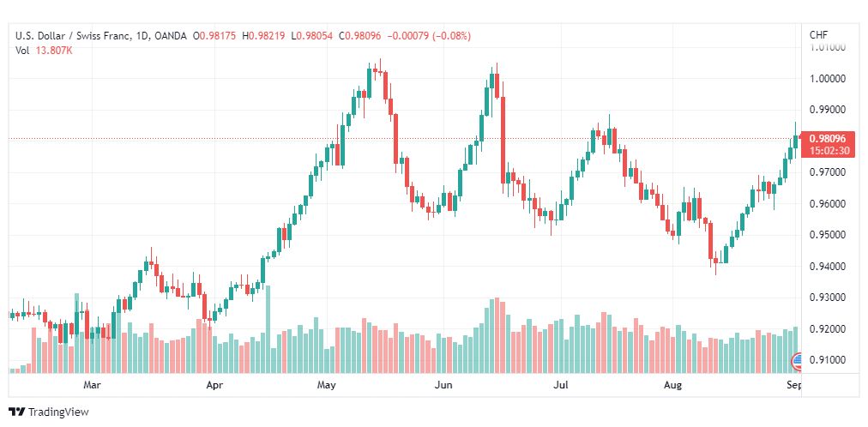The width and height of the screenshot is (868, 427).
Task: Click the US flag economic event icon
Action: coord(797,362)
